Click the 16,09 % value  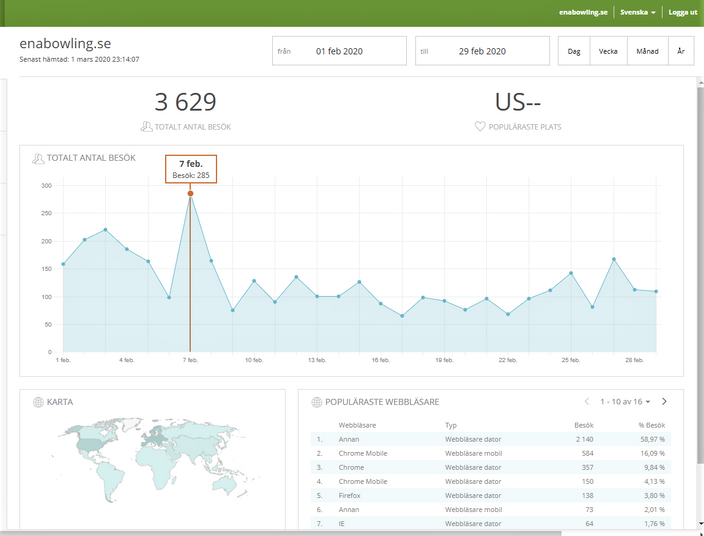click(652, 453)
